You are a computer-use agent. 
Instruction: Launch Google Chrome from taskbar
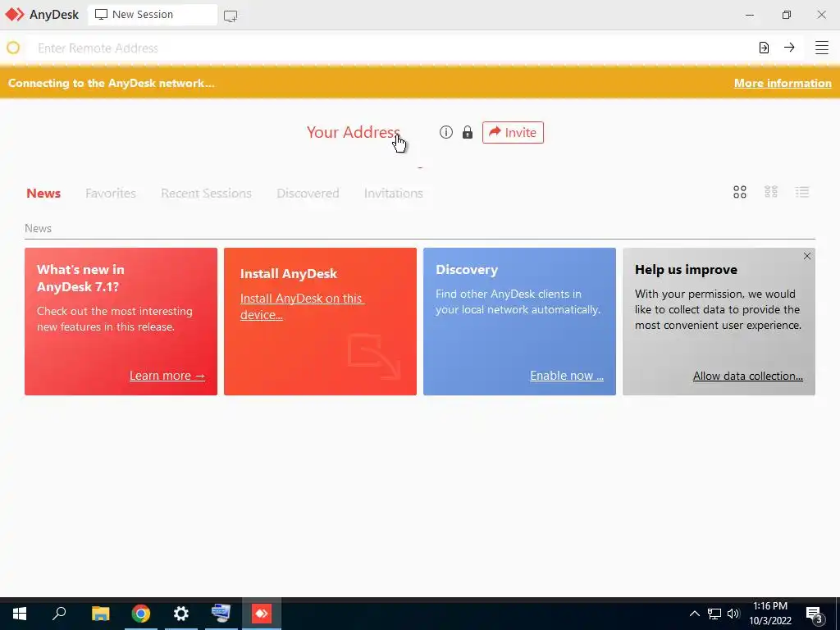tap(141, 614)
